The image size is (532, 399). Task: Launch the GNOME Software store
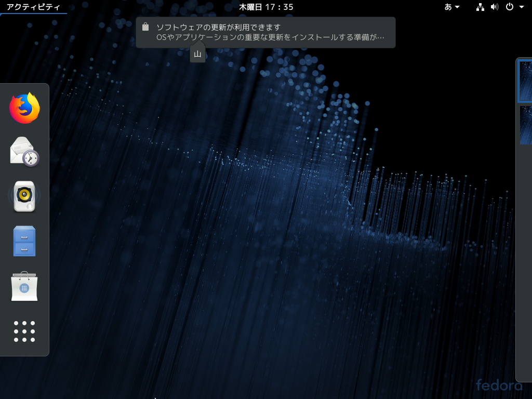[x=24, y=286]
